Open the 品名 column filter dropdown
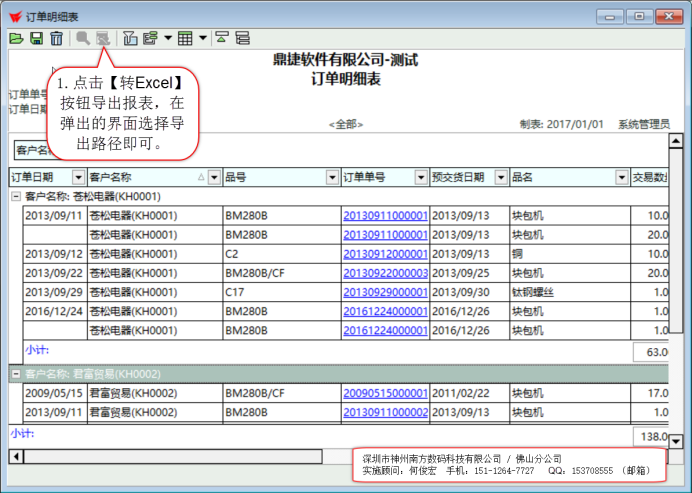The image size is (692, 493). tap(622, 177)
